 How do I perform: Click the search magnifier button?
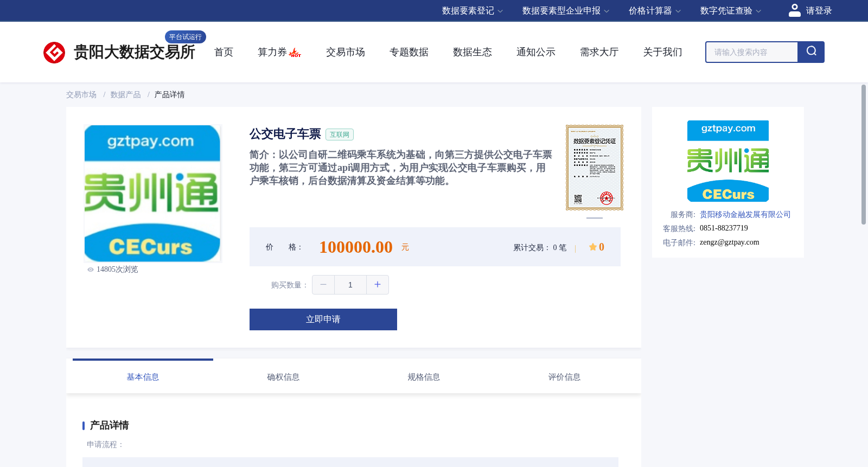tap(811, 52)
